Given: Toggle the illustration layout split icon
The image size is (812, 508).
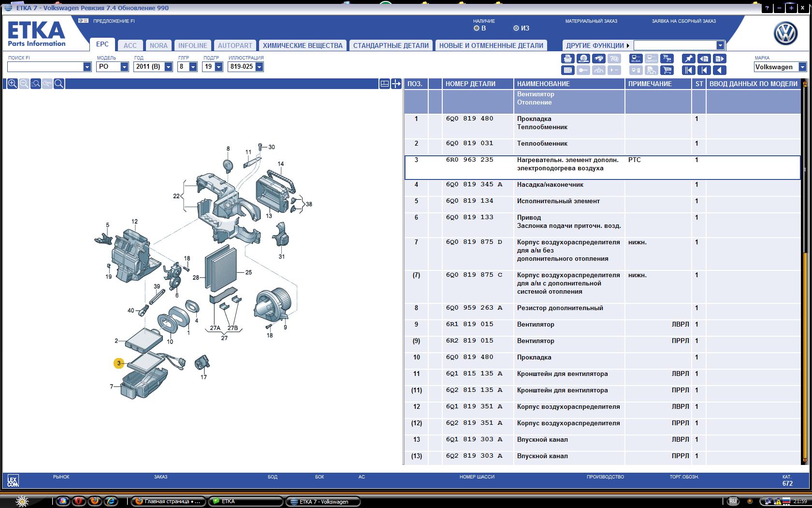Looking at the screenshot, I should 385,84.
